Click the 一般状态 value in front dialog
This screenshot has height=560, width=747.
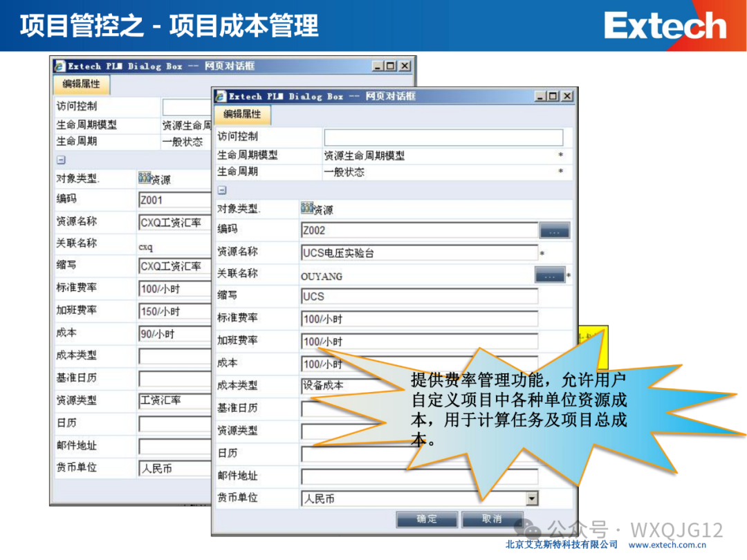[x=344, y=172]
